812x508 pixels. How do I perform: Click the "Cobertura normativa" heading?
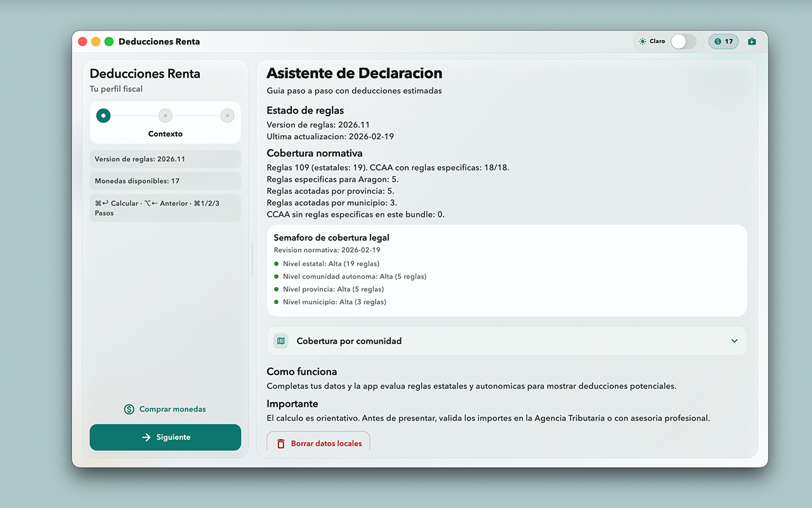315,153
